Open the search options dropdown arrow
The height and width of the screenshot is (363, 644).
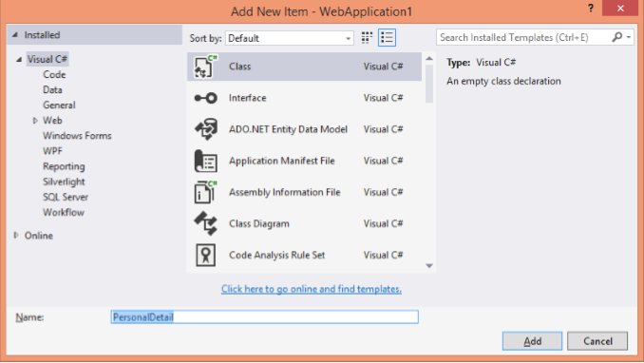click(x=629, y=37)
